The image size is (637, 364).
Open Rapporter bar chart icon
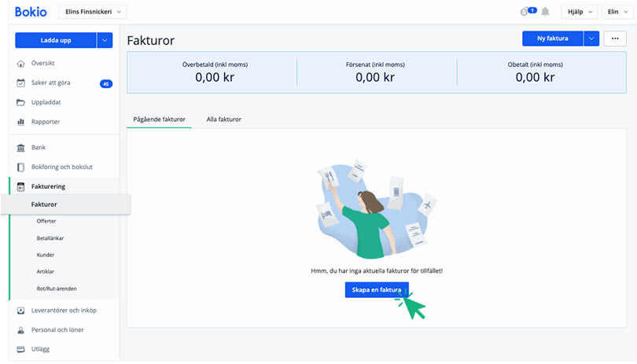coord(21,122)
